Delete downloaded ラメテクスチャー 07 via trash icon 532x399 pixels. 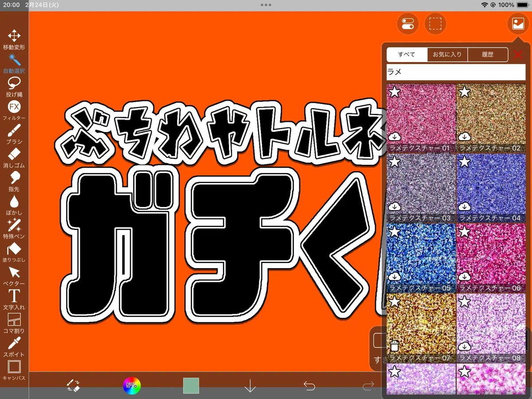point(395,346)
